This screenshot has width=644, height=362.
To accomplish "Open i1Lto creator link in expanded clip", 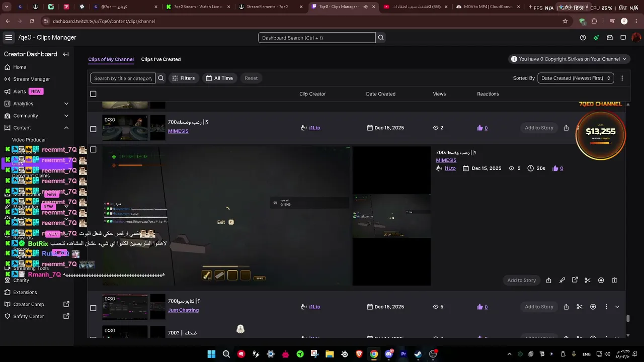I will coord(450,168).
